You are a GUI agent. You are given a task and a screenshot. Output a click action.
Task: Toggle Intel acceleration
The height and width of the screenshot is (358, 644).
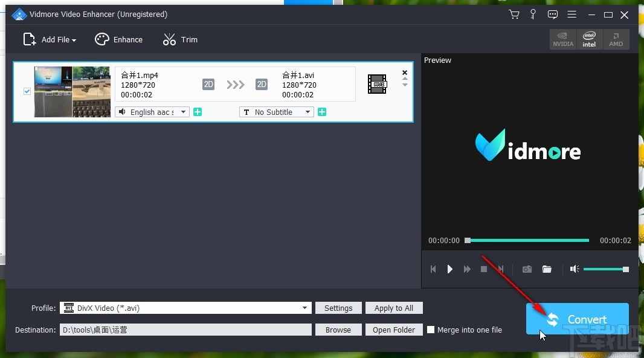(x=589, y=39)
